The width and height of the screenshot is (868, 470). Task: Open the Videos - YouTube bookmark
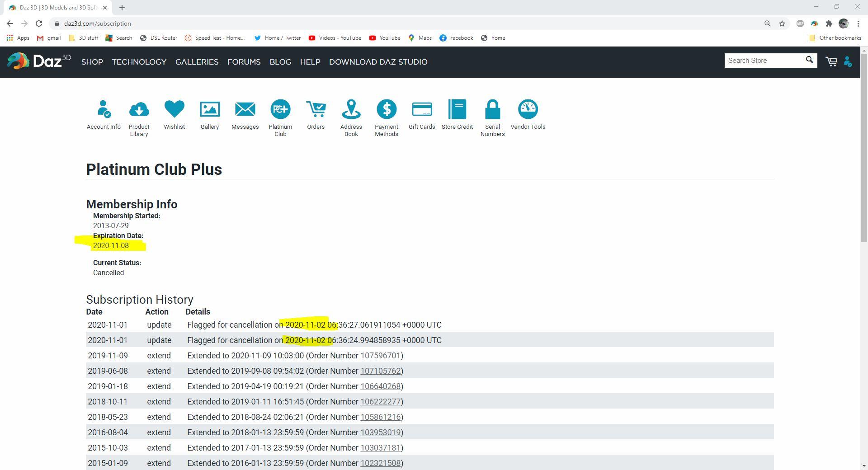pyautogui.click(x=335, y=38)
